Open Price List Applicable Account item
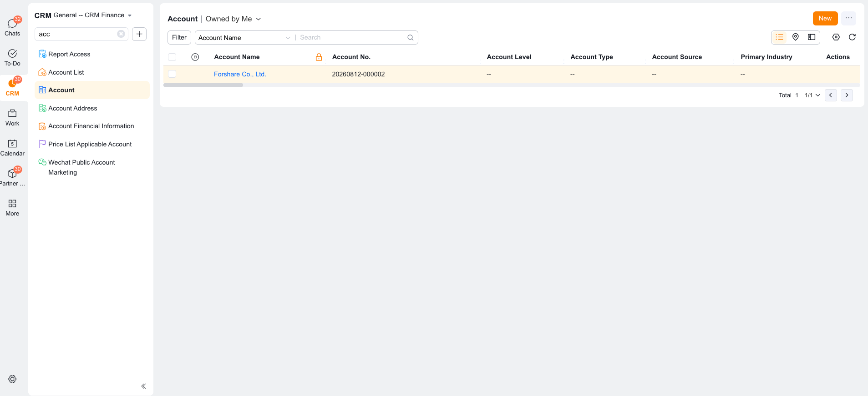Screen dimensions: 868x396 pos(92,144)
